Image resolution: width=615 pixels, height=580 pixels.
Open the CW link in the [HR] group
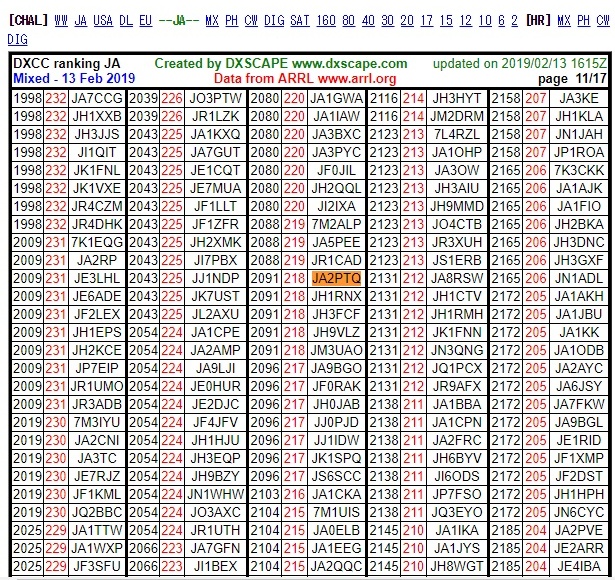(x=603, y=20)
